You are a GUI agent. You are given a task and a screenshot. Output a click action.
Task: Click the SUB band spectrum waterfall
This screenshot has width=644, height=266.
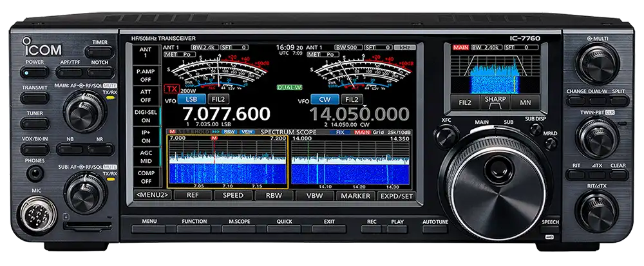coord(350,173)
